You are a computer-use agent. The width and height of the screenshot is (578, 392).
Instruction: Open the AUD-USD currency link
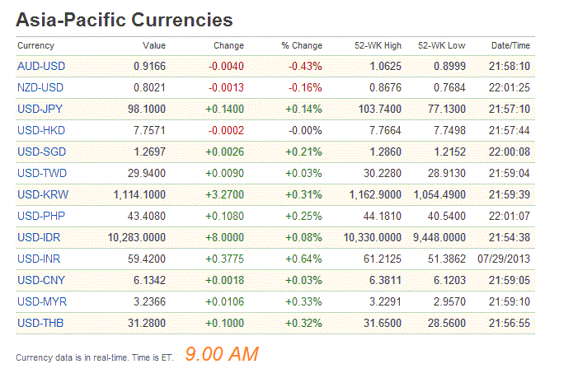tap(40, 66)
